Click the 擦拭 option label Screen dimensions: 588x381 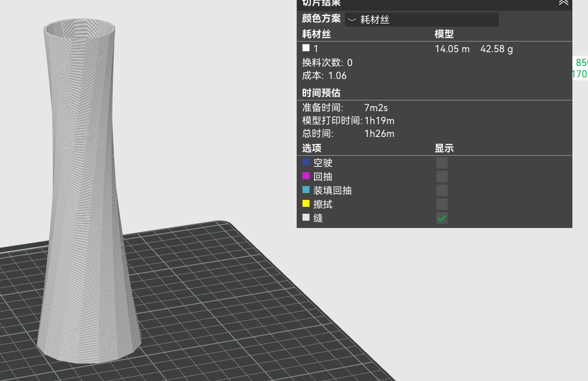coord(323,204)
